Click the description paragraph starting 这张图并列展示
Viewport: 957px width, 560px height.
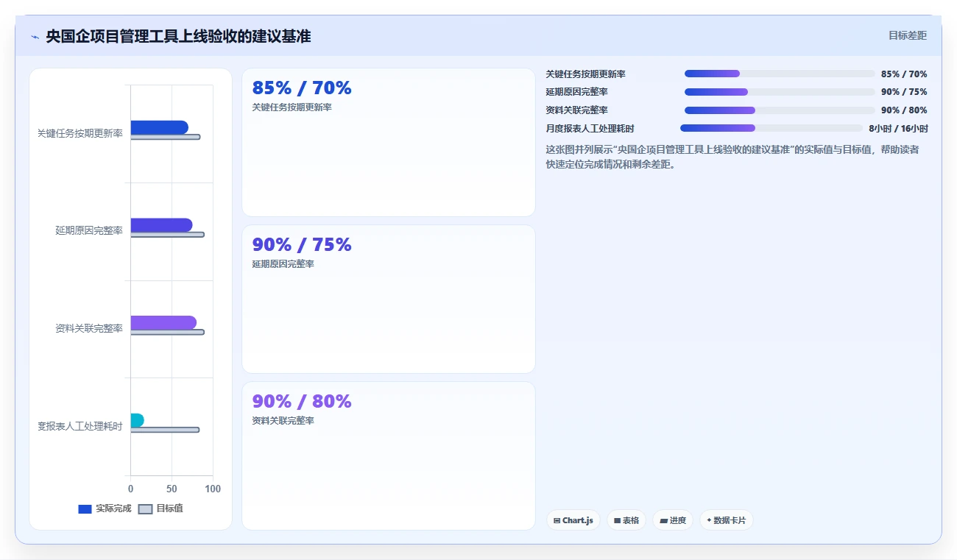732,157
